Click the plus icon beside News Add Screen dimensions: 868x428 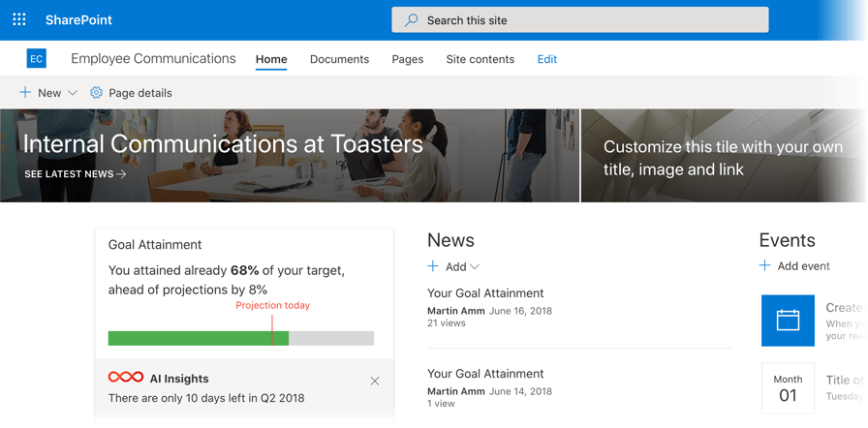click(x=433, y=266)
